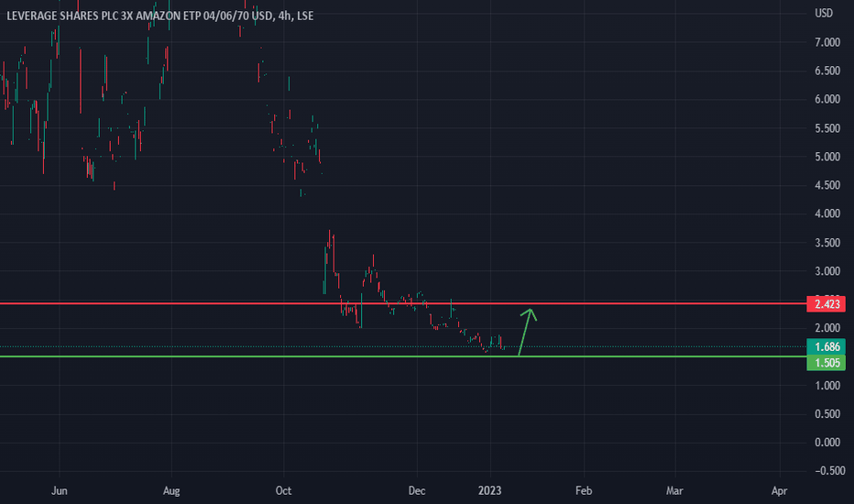Click the green 1.505 price label
This screenshot has height=504, width=854.
826,363
